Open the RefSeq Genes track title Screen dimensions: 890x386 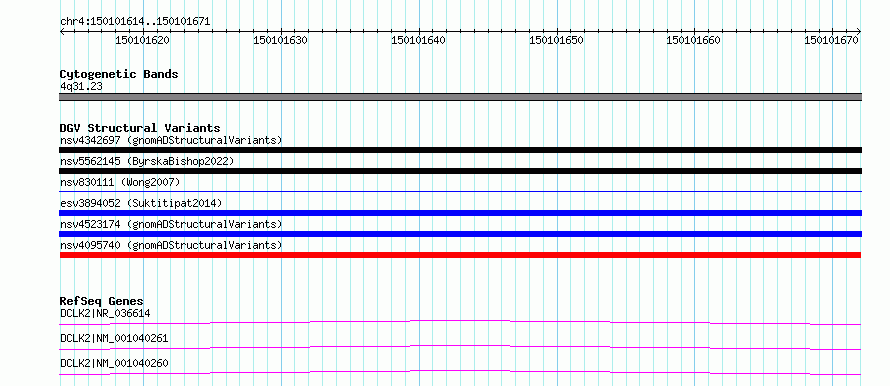pos(102,301)
